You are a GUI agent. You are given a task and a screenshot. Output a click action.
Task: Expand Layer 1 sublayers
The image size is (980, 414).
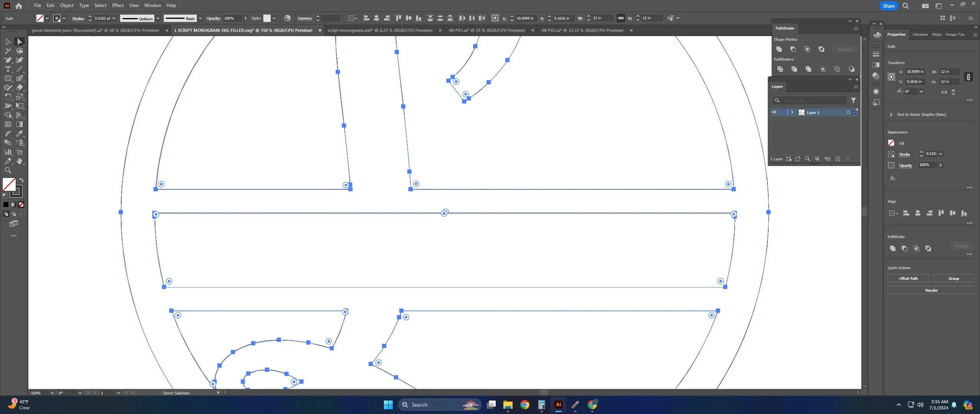pos(792,112)
